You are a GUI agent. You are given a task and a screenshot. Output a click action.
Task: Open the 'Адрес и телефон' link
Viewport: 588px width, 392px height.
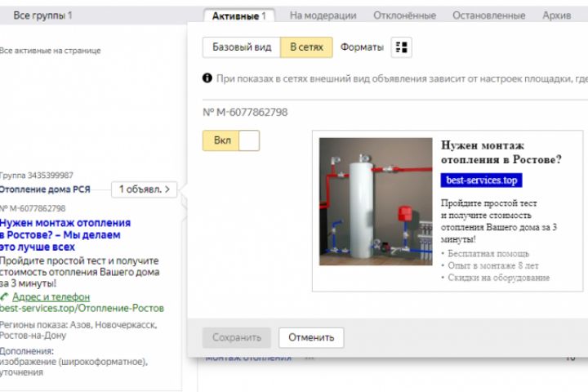click(x=51, y=297)
